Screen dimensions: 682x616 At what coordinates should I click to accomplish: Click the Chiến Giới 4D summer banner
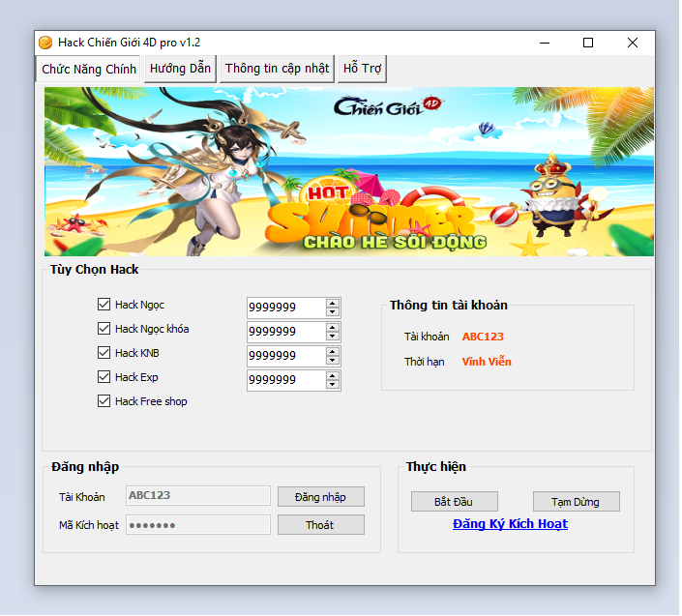[348, 171]
